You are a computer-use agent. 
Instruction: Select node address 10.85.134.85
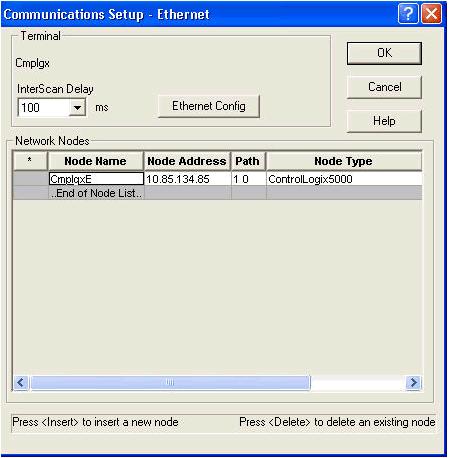click(x=188, y=179)
